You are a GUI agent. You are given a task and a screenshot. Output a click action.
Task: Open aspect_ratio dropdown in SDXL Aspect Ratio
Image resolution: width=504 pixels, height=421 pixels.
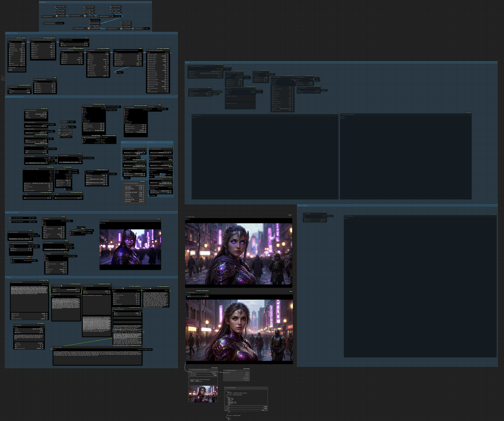[x=64, y=180]
